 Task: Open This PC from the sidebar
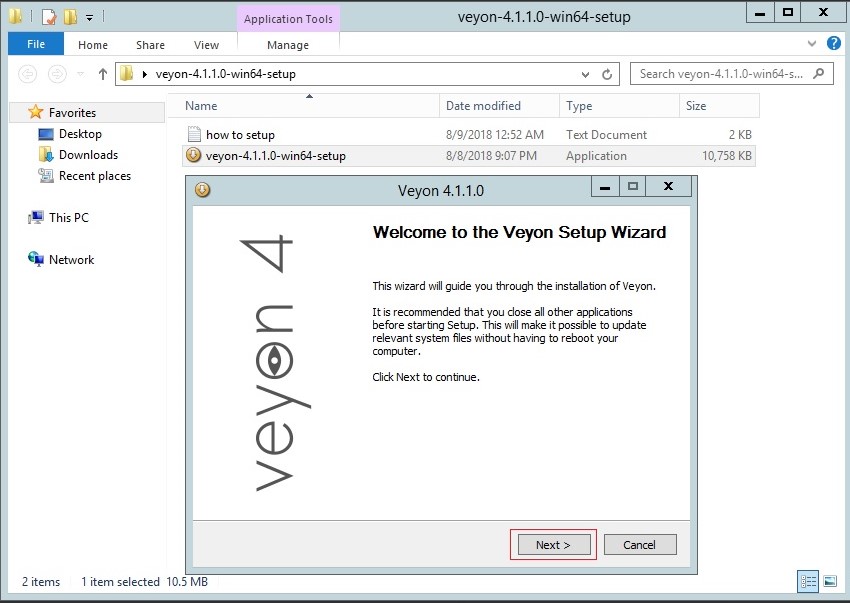coord(67,217)
